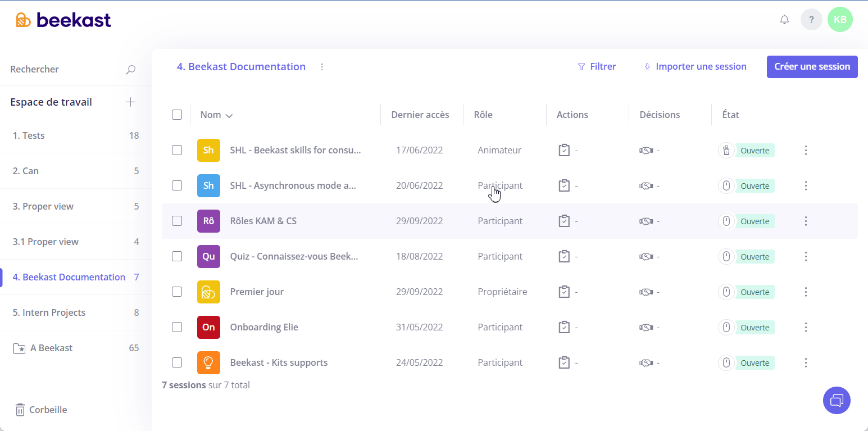Click the Qu icon of the Quiz session
Viewport: 868px width, 431px height.
click(208, 256)
